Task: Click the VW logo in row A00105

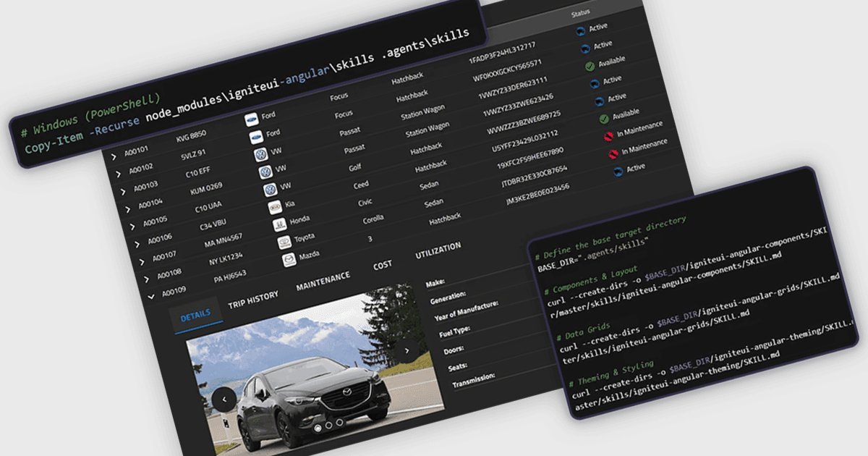Action: point(270,190)
